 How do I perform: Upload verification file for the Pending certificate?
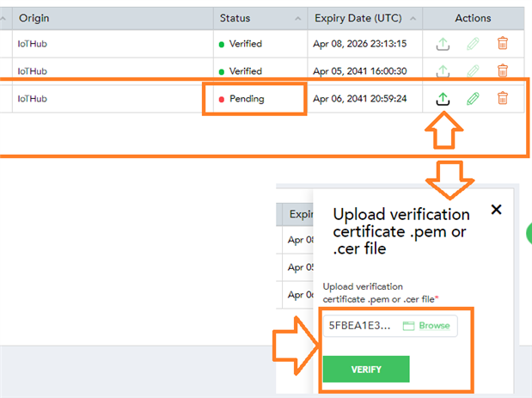[x=443, y=98]
